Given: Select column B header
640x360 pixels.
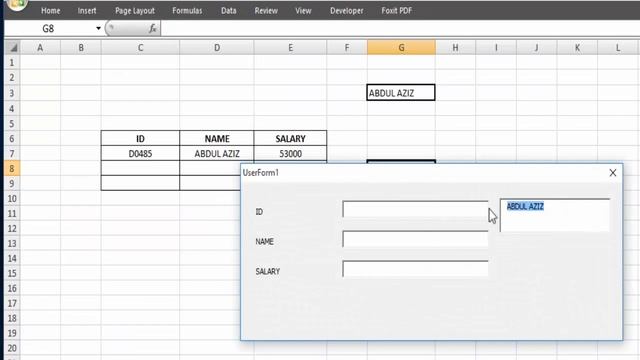Looking at the screenshot, I should (81, 48).
